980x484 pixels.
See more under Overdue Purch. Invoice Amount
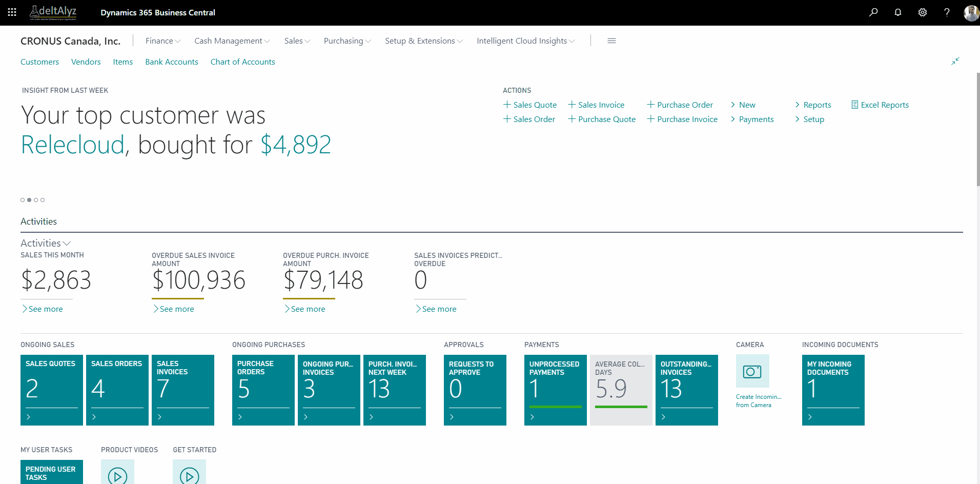[304, 309]
